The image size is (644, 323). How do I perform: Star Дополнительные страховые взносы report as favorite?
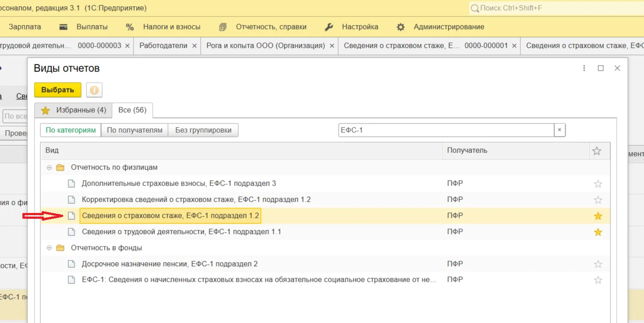597,184
